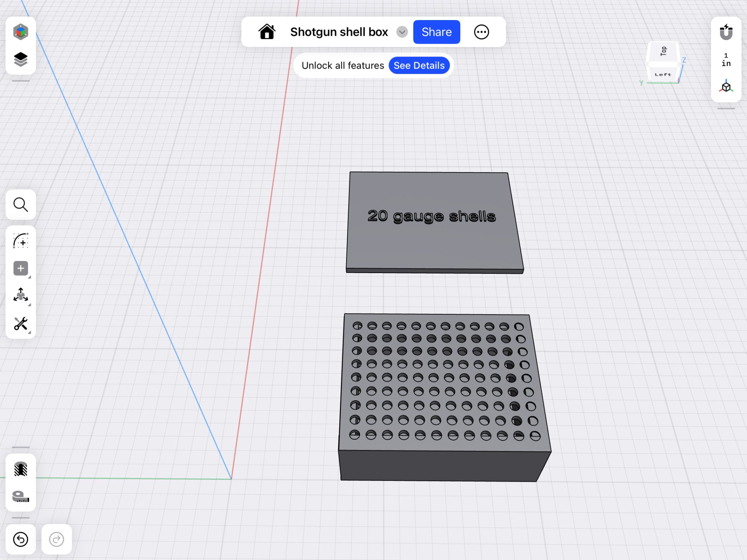The image size is (747, 560).
Task: Open the layers stack panel
Action: tap(20, 59)
